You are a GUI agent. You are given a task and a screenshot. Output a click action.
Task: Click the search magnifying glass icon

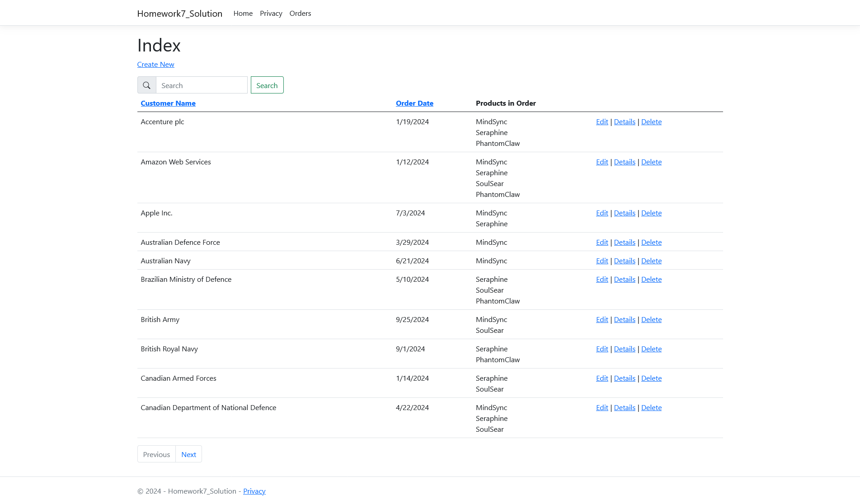click(x=146, y=85)
